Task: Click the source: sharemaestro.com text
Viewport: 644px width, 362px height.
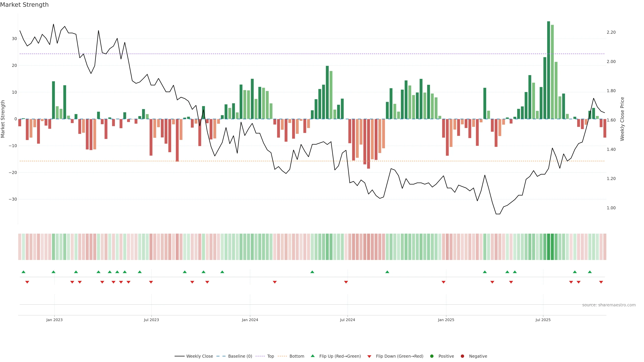Action: (x=609, y=305)
